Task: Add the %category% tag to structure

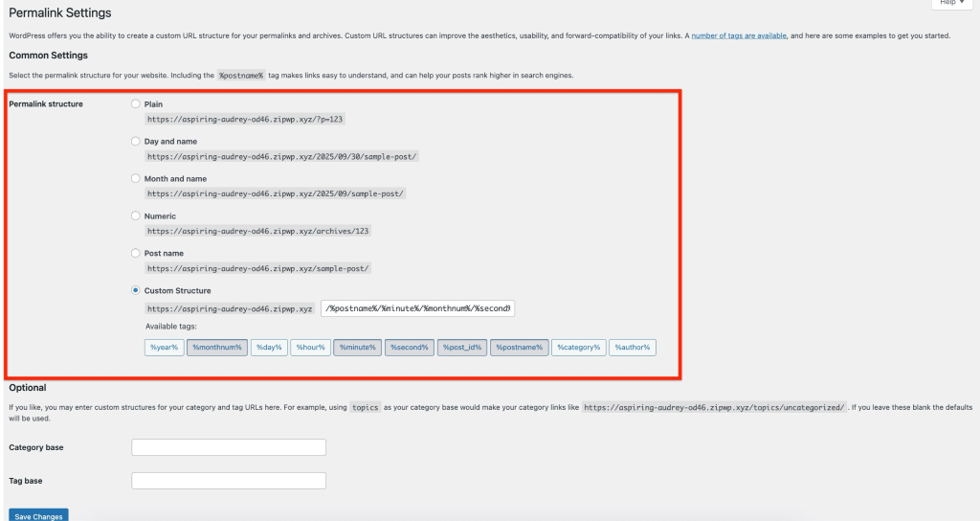Action: coord(580,348)
